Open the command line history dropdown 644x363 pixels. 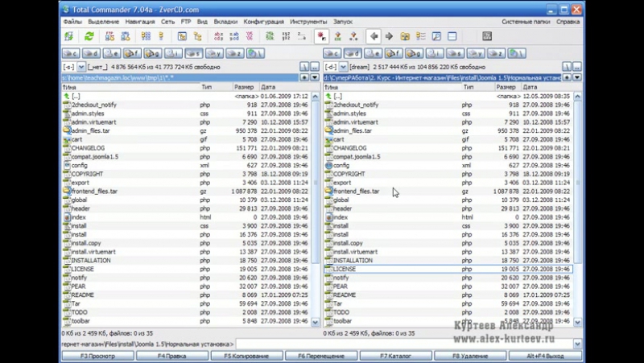pyautogui.click(x=577, y=344)
